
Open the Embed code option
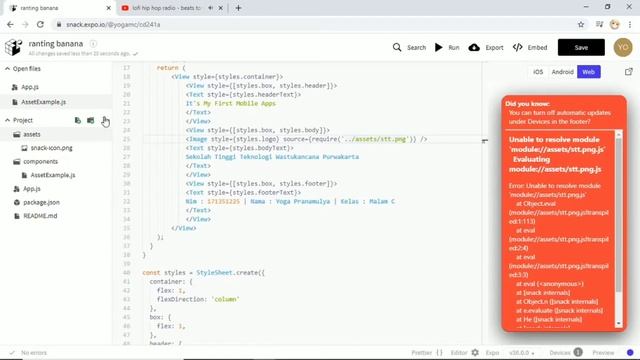(530, 47)
